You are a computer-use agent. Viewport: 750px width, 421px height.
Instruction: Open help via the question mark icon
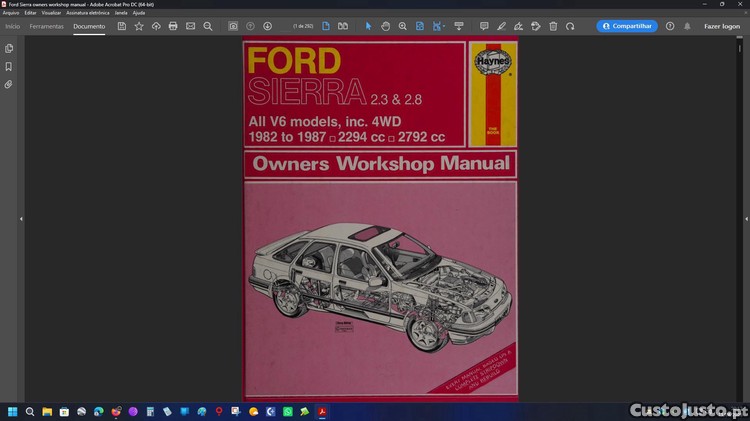[x=670, y=26]
